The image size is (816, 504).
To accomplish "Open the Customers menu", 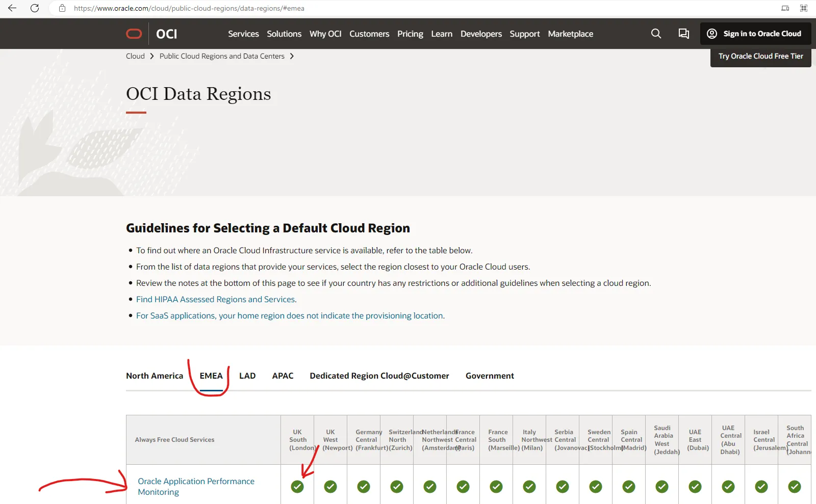I will point(369,34).
